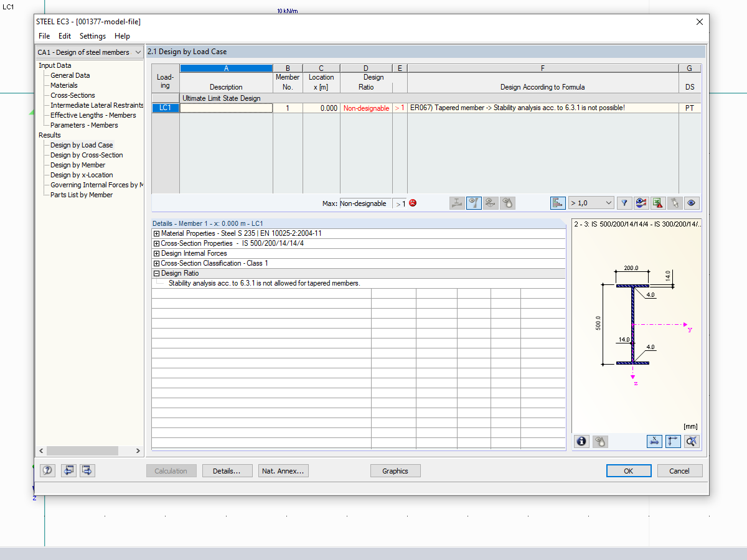This screenshot has height=560, width=747.
Task: Click the Non-designable ratio cell in table
Action: coord(366,108)
